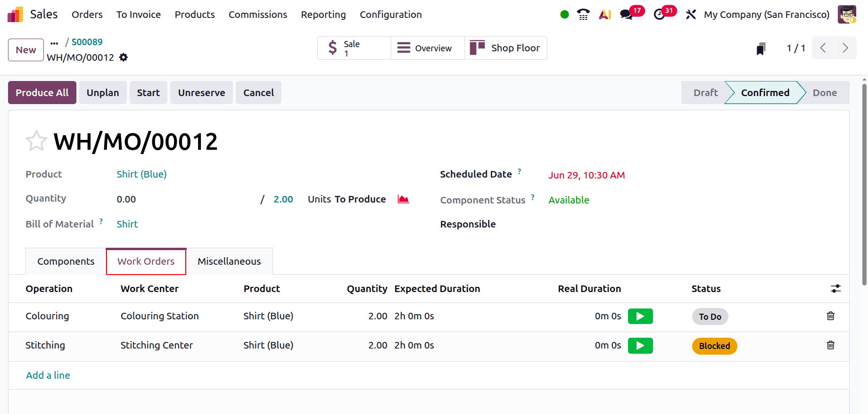Click the To Do status badge

[x=710, y=317]
